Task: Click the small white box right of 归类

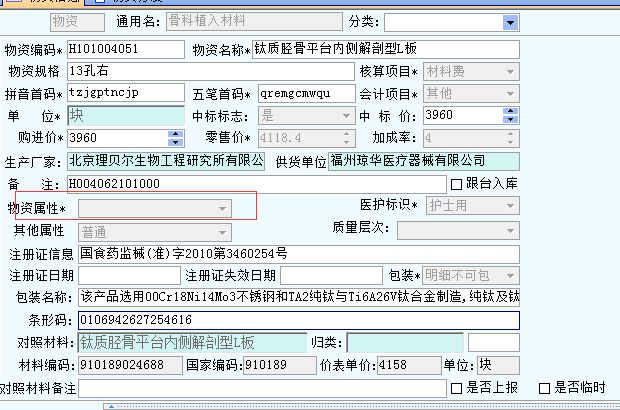Action: coord(493,343)
